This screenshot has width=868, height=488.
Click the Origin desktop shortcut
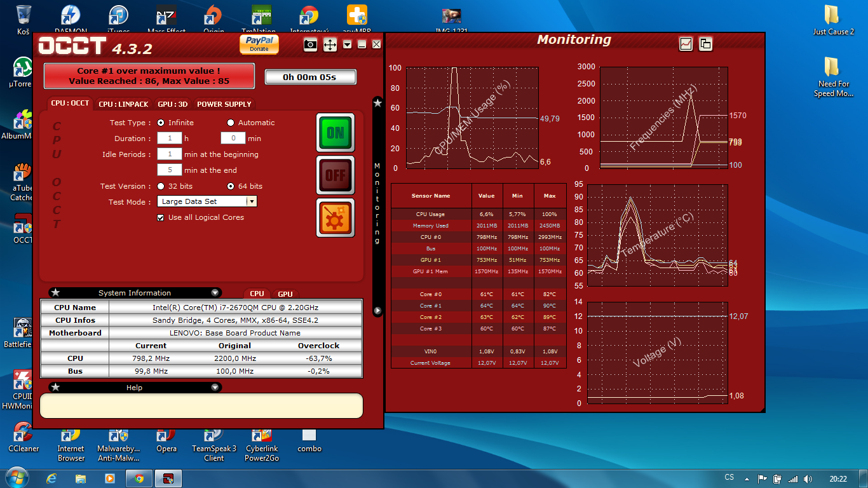tap(214, 19)
